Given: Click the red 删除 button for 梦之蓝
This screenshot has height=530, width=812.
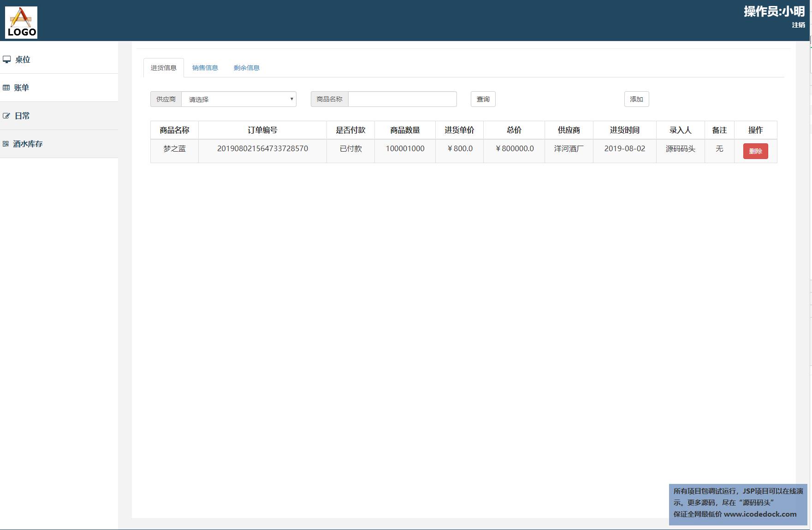Looking at the screenshot, I should coord(756,151).
